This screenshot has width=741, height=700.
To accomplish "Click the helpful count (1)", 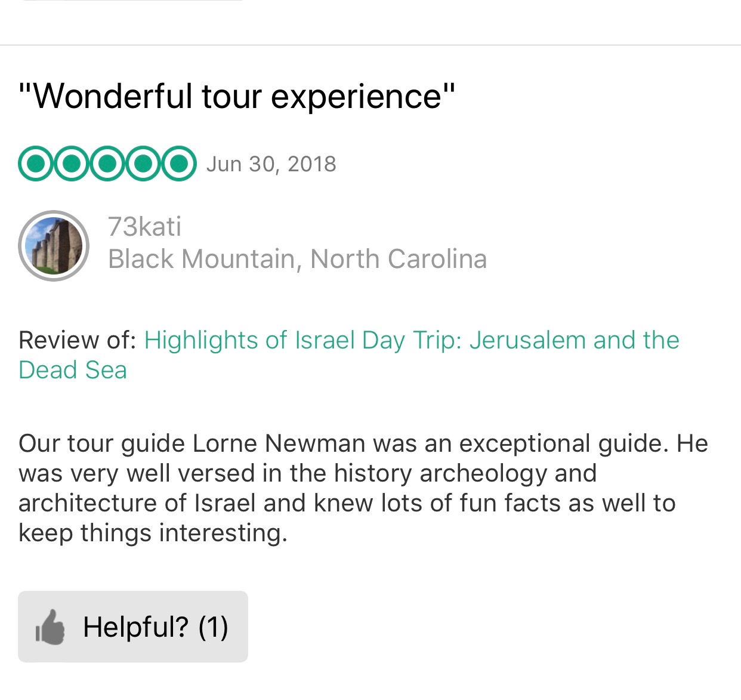I will (213, 627).
